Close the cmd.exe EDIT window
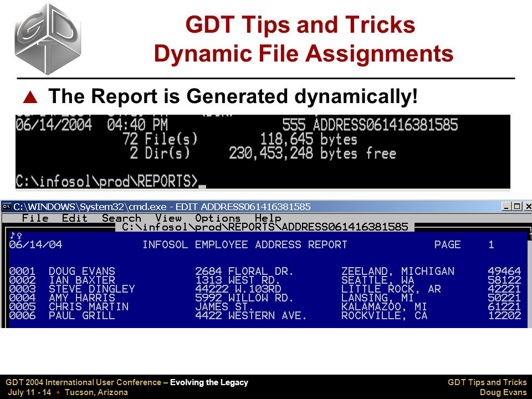532x399 pixels. 528,206
